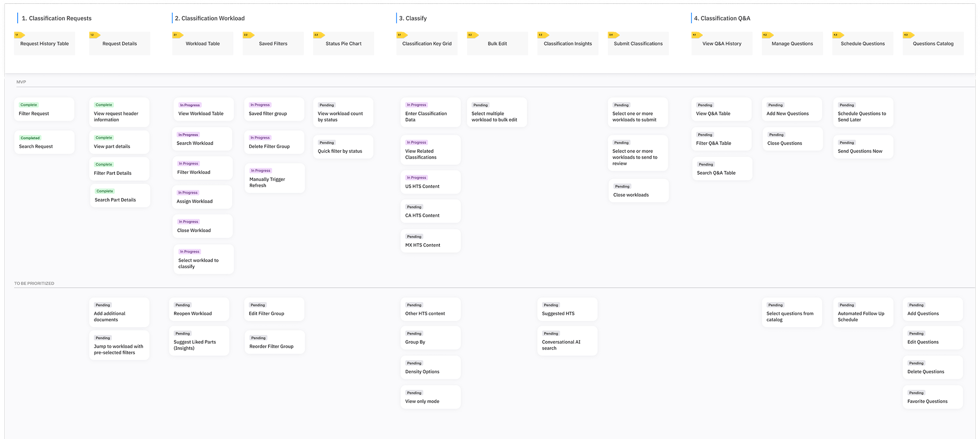
Task: Click the '2. Classification Workload' section heading
Action: coord(210,18)
